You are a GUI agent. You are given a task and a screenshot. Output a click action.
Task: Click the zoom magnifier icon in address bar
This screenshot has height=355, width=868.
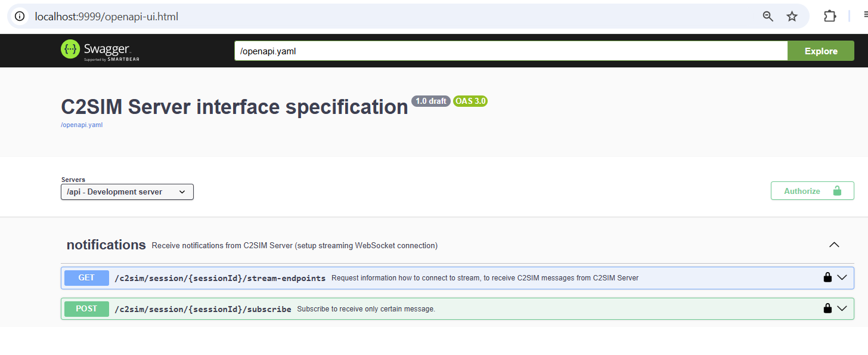(768, 16)
